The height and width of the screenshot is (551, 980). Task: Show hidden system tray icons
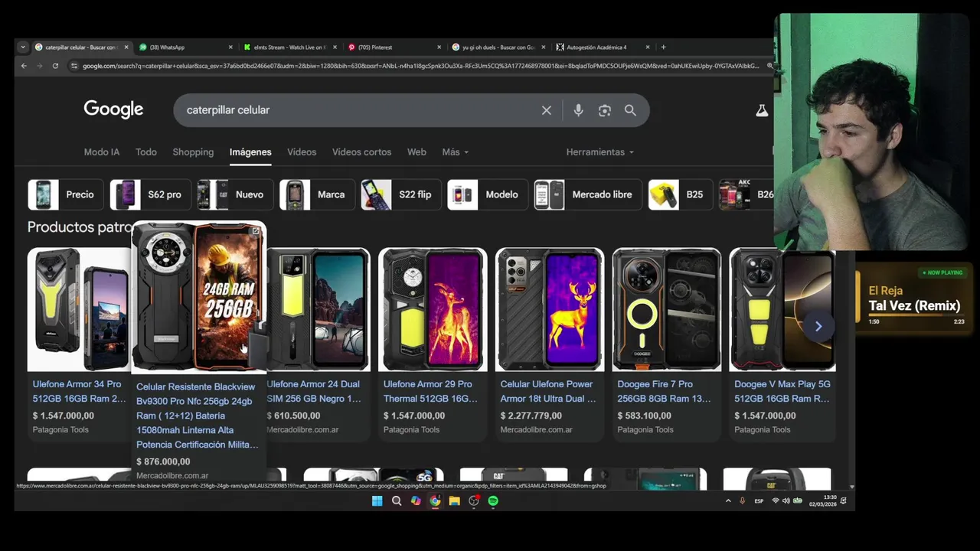pos(728,501)
